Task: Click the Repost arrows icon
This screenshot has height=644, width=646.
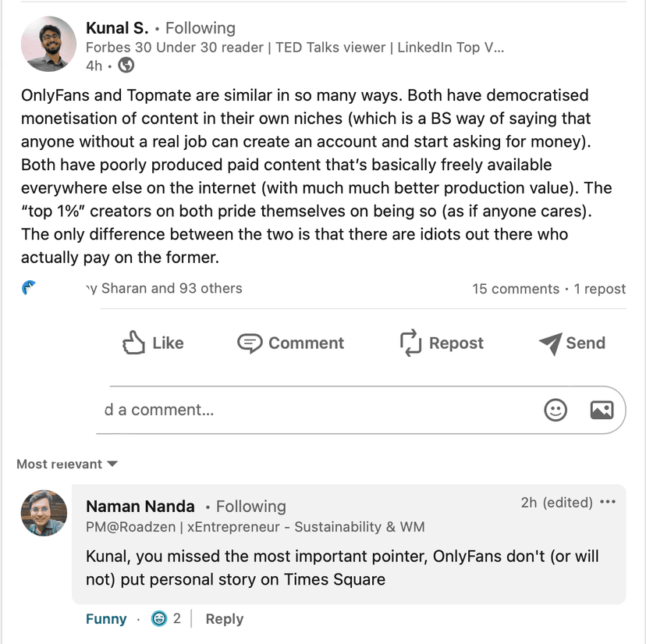Action: 410,343
